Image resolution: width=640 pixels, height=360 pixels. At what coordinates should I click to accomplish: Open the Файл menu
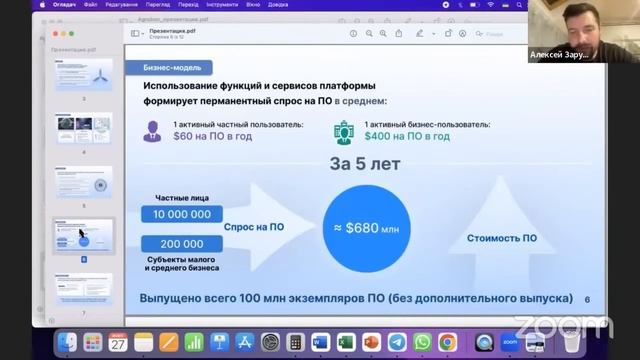91,5
